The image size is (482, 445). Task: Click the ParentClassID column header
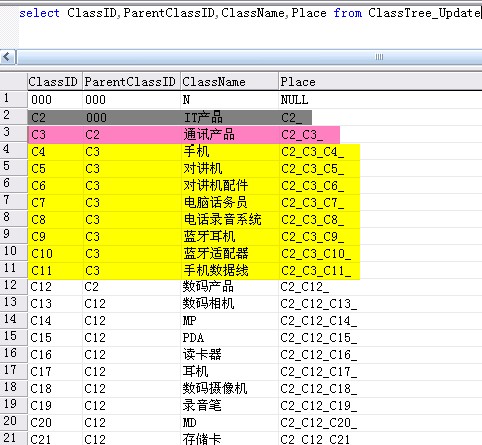point(131,82)
